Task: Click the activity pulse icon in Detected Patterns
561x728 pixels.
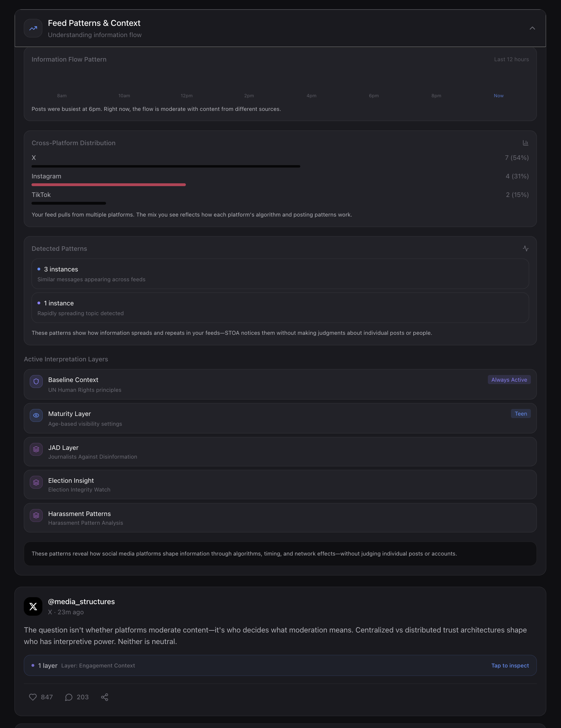Action: point(525,248)
